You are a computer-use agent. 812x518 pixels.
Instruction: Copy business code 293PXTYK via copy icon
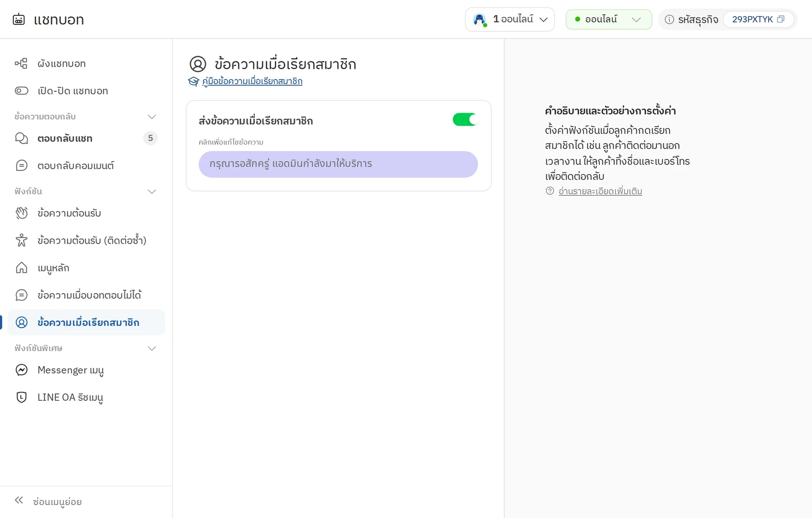click(x=781, y=19)
